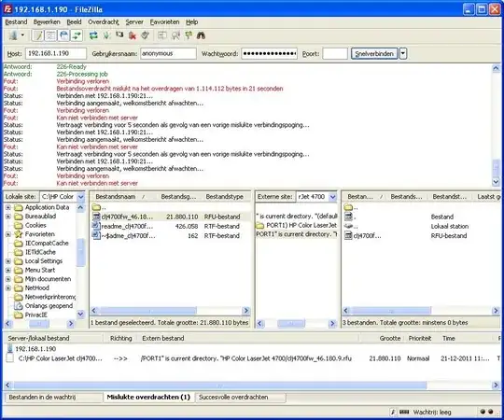Open the Help menu

192,21
